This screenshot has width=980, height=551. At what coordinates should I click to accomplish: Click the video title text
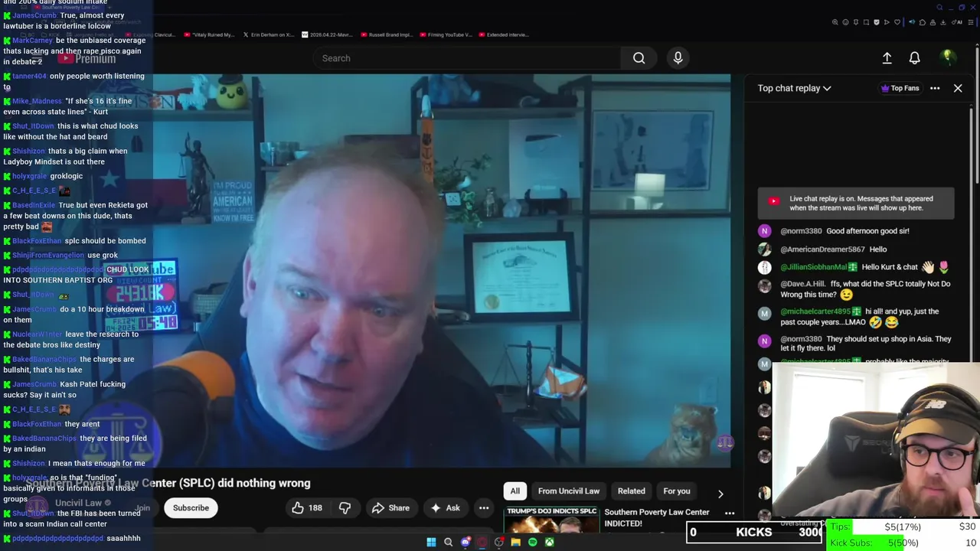(168, 483)
